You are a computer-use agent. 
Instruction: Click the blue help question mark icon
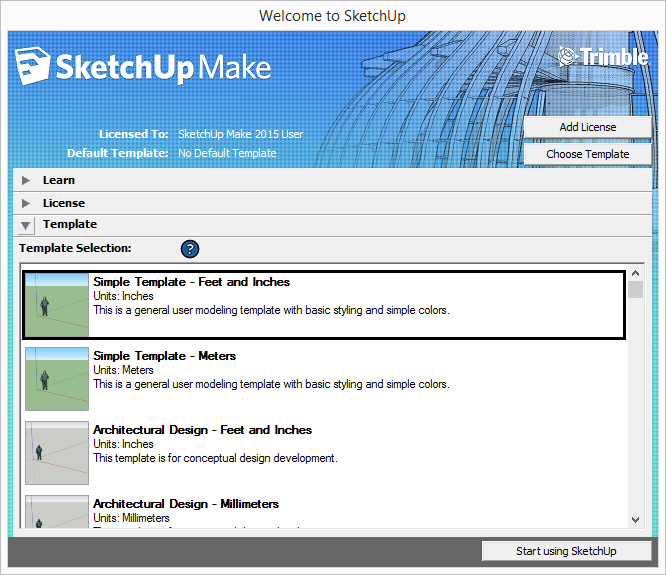point(190,249)
